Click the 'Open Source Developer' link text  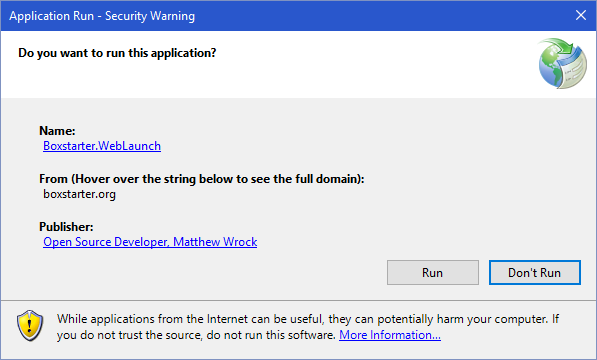click(106, 242)
